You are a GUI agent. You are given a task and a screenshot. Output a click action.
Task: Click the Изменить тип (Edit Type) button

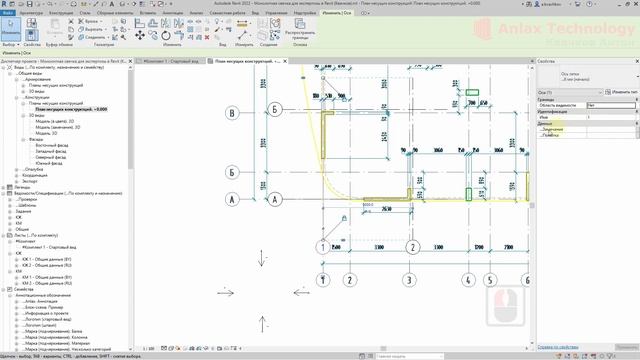621,92
